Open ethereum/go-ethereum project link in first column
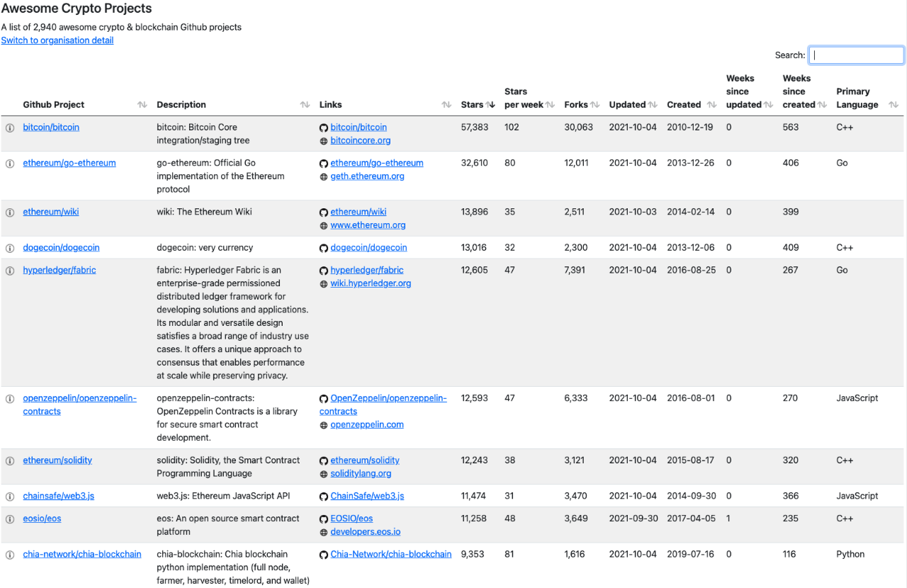Viewport: 907px width, 588px height. point(69,163)
